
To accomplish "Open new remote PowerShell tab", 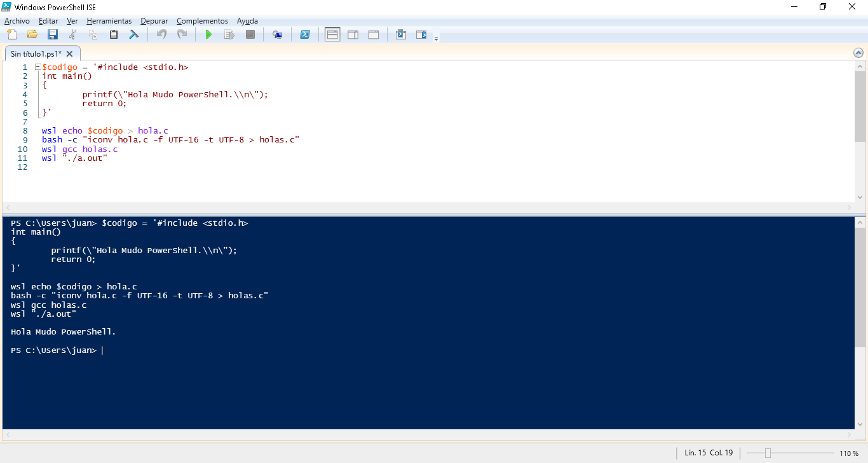I will [x=277, y=34].
